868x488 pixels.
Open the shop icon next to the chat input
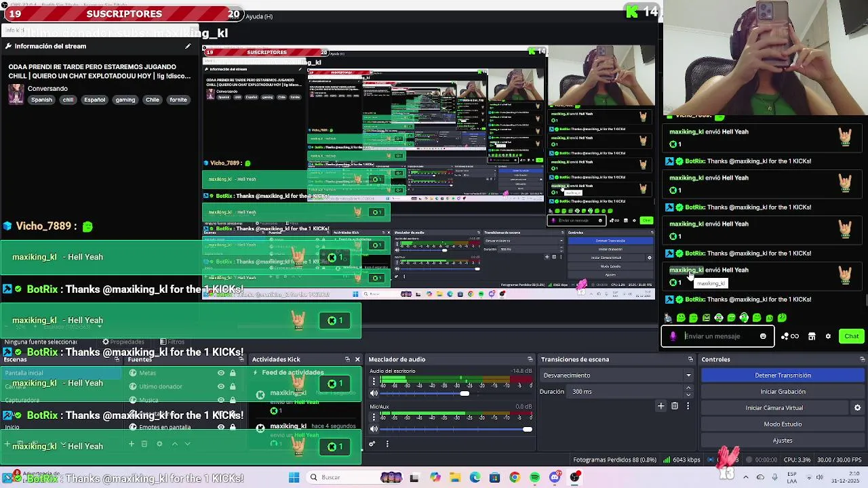coord(812,336)
